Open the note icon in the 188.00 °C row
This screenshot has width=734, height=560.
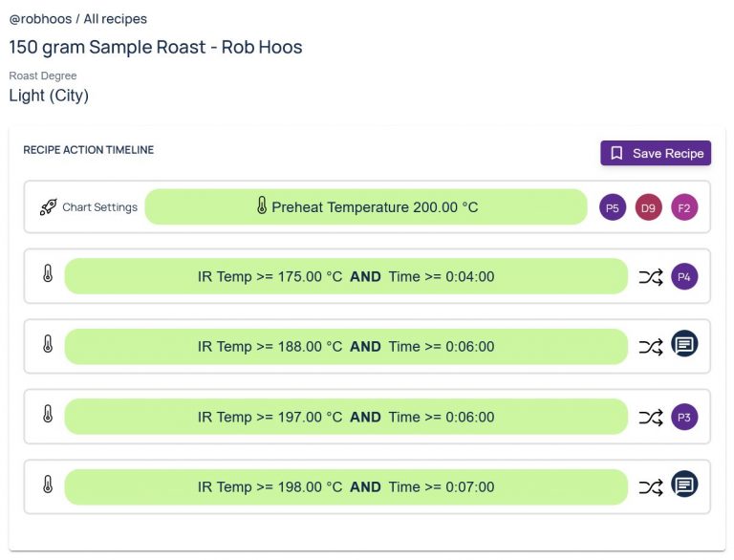tap(684, 345)
